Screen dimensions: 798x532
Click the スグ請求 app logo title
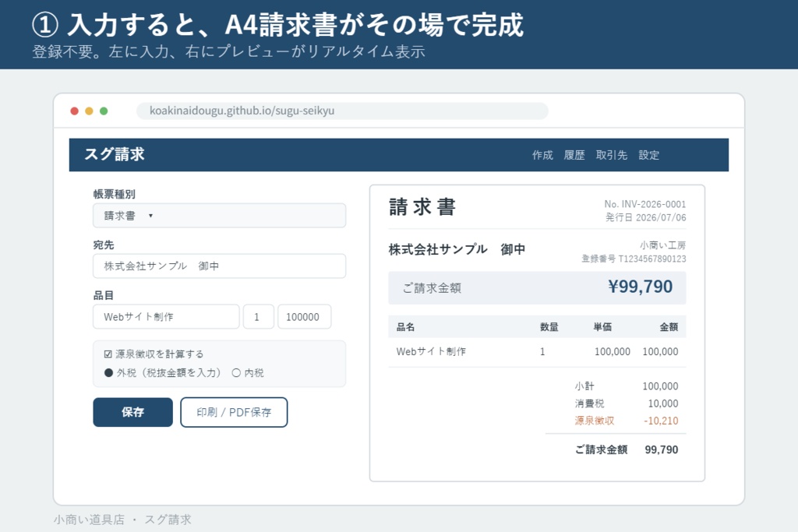pos(115,154)
